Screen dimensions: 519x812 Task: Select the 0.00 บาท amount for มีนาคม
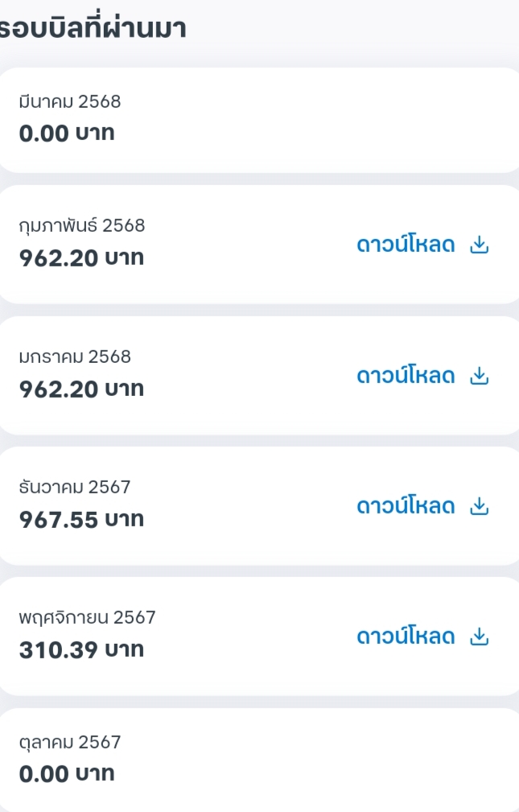(67, 133)
